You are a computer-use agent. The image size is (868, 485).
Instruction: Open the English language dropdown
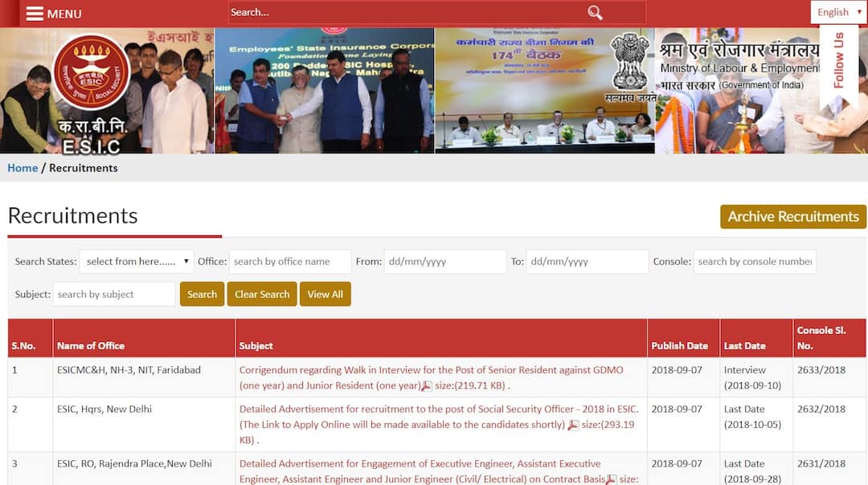(x=838, y=12)
